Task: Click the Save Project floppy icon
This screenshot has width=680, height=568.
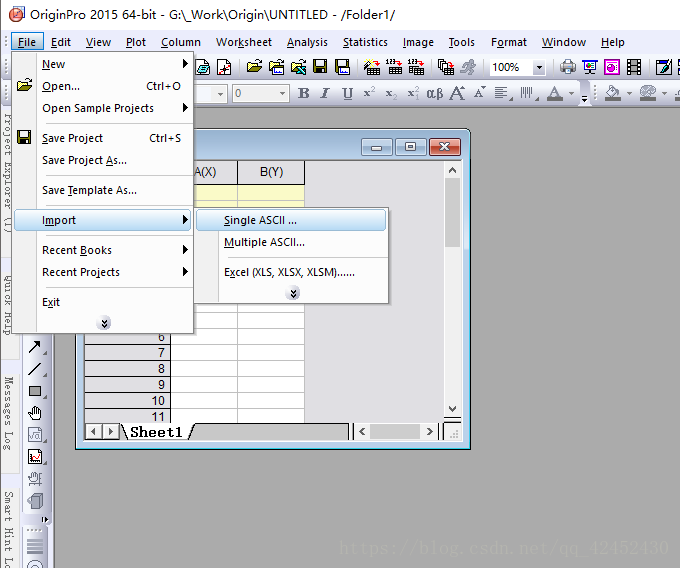Action: pyautogui.click(x=320, y=67)
